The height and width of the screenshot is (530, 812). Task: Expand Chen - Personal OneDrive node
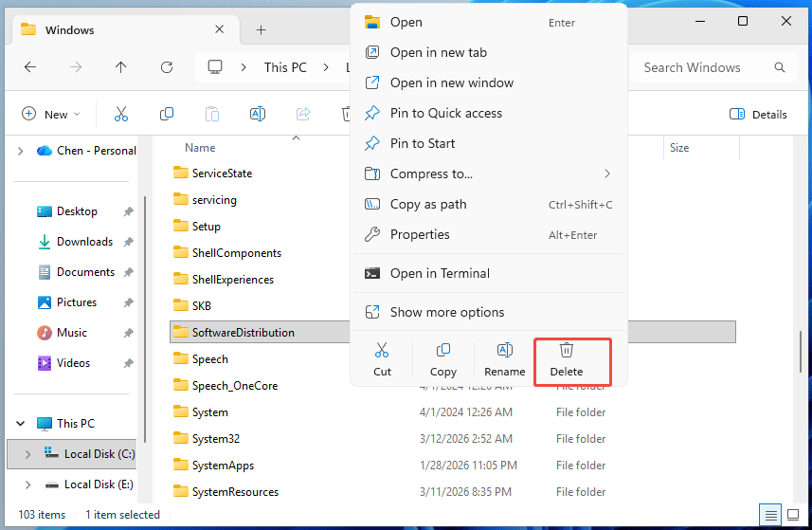point(20,151)
